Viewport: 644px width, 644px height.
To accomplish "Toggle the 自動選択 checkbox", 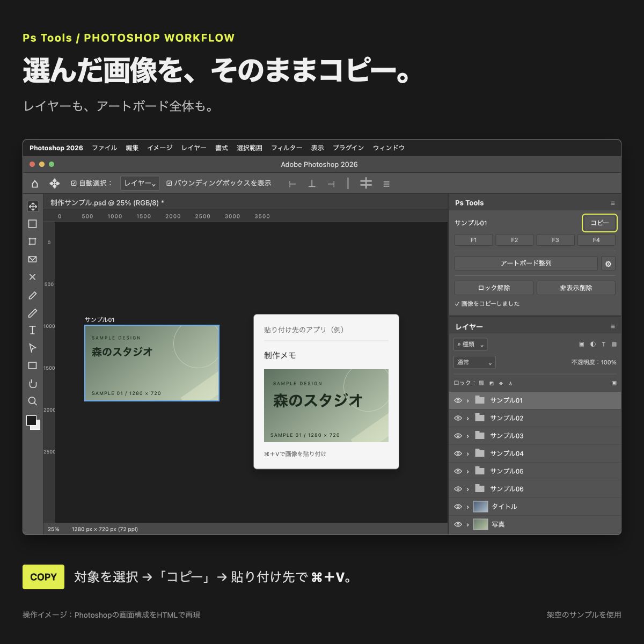I will (74, 184).
